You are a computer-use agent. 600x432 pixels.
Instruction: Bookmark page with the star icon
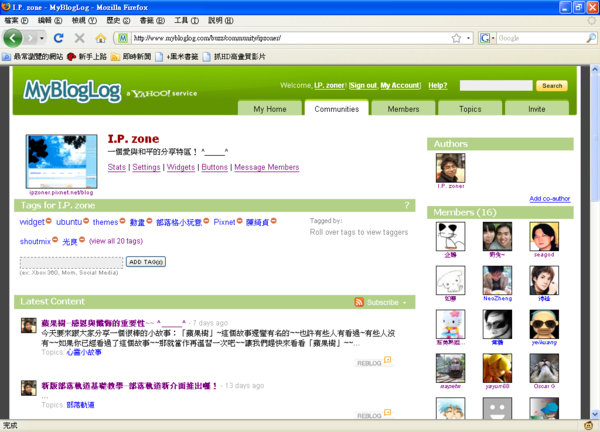coord(456,38)
